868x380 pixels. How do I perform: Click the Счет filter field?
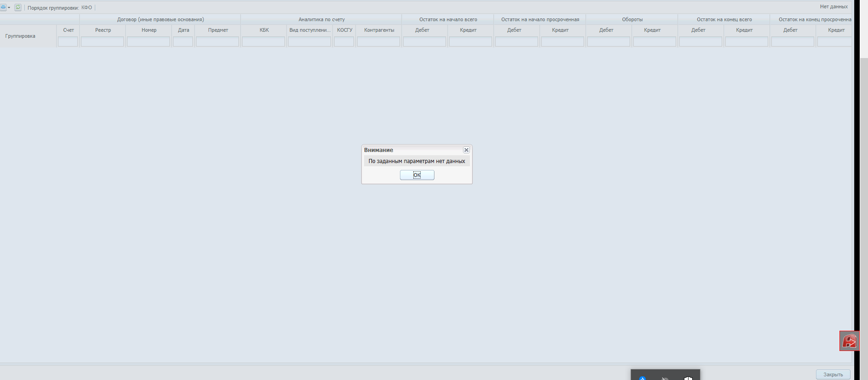[68, 41]
